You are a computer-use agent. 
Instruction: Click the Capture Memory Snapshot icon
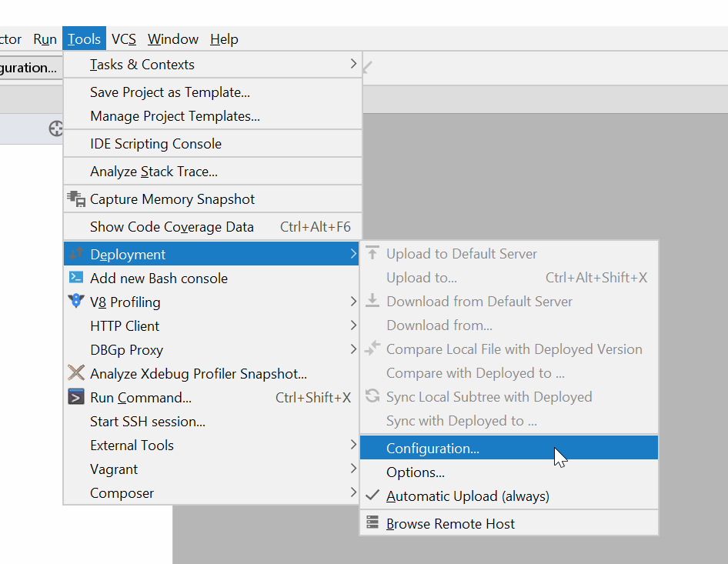tap(76, 199)
